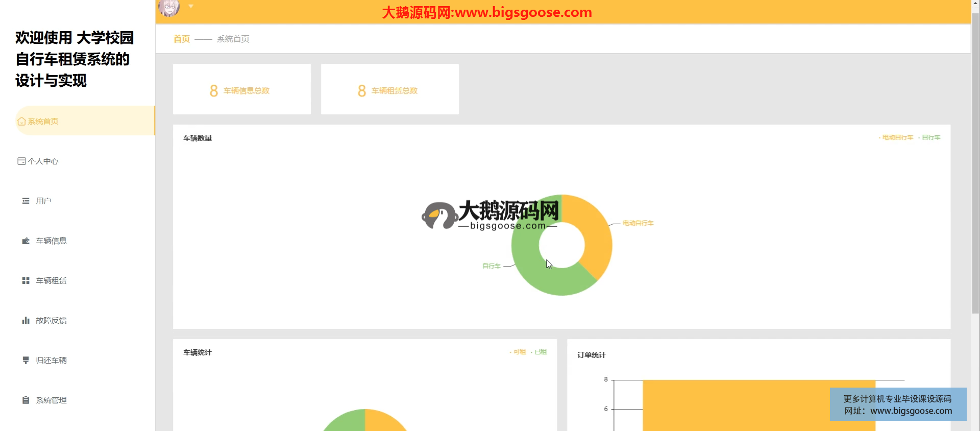Toggle 已租 legend in 车辆统计 chart

(540, 352)
